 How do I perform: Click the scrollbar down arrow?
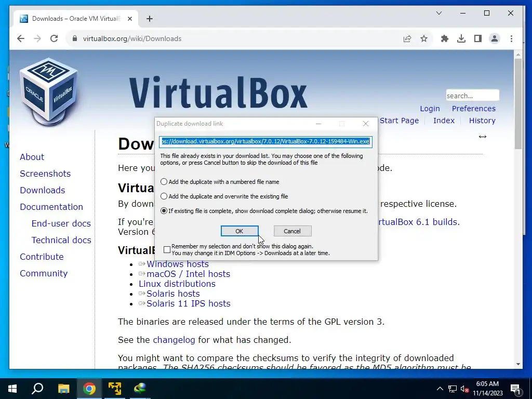point(518,364)
